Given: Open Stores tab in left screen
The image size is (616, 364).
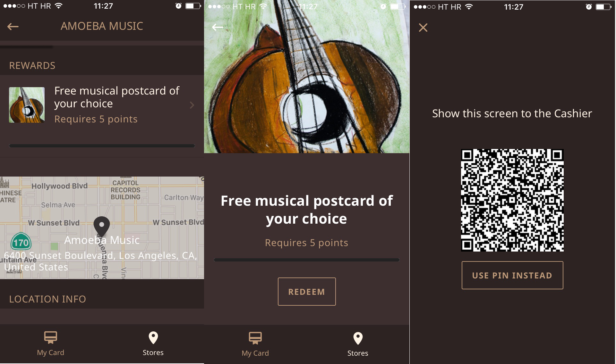Looking at the screenshot, I should 153,344.
